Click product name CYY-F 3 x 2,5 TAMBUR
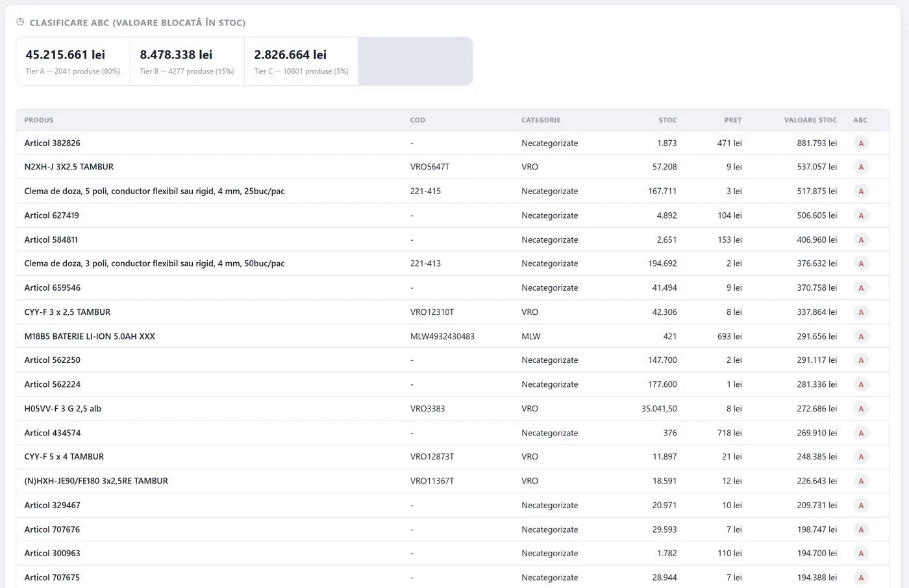Image resolution: width=909 pixels, height=588 pixels. coord(68,312)
